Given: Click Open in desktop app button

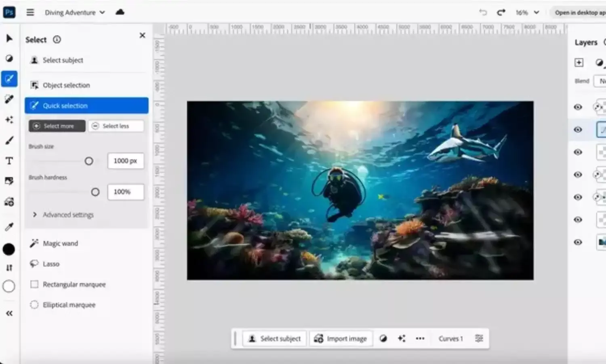Looking at the screenshot, I should point(579,13).
